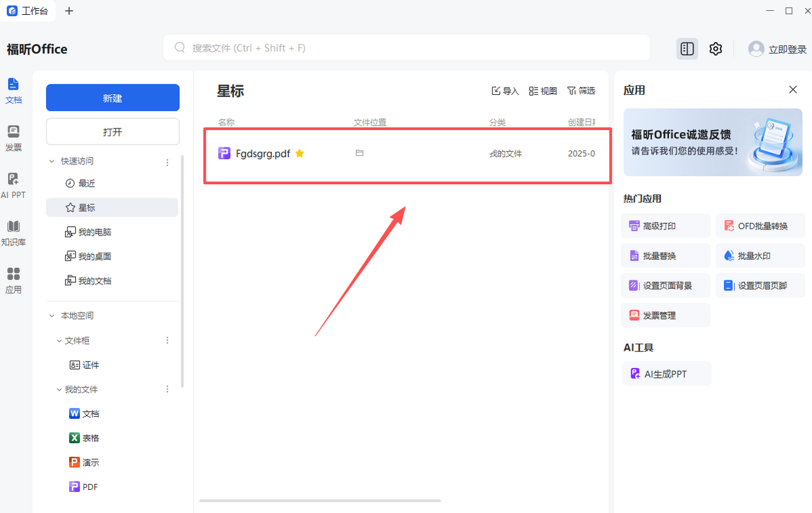Image resolution: width=812 pixels, height=513 pixels.
Task: Open the Fgdsgrg.pdf file
Action: point(263,154)
